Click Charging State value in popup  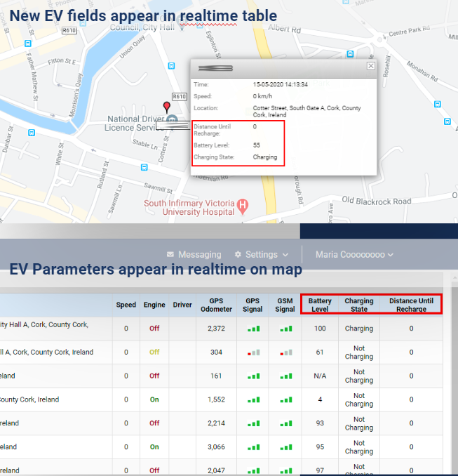[265, 157]
